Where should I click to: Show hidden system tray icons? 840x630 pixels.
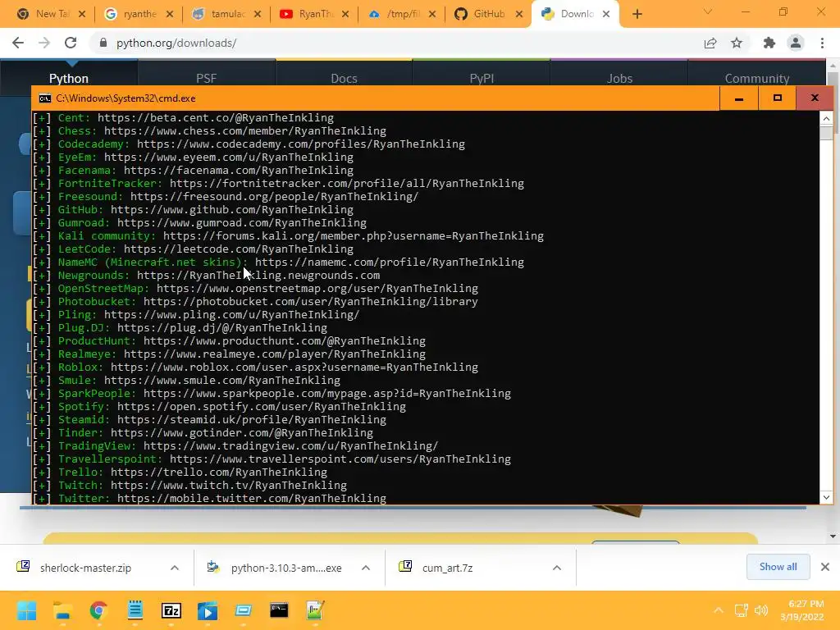719,610
